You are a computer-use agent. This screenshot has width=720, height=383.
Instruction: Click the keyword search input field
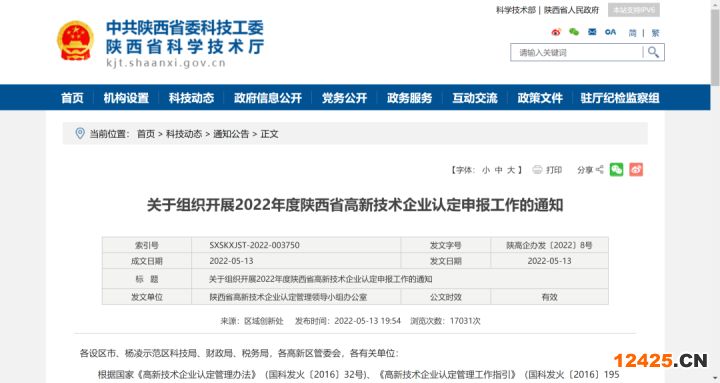tap(577, 52)
